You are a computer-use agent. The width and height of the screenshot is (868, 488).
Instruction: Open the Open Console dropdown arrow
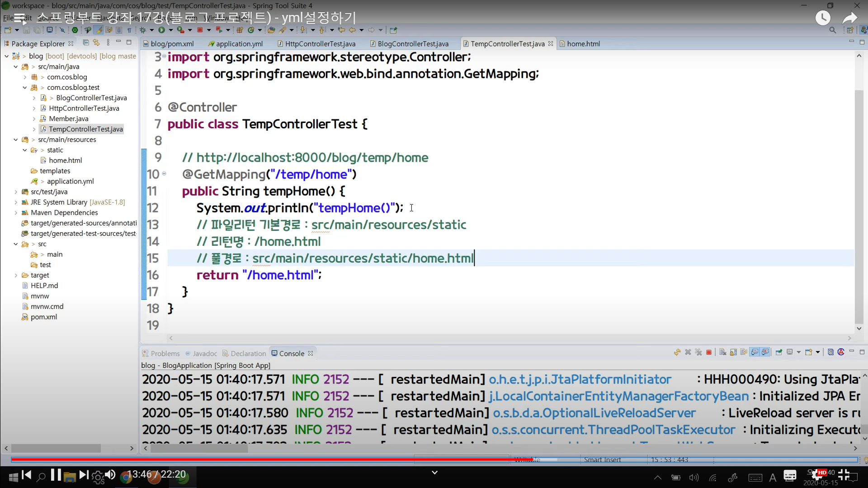(818, 352)
